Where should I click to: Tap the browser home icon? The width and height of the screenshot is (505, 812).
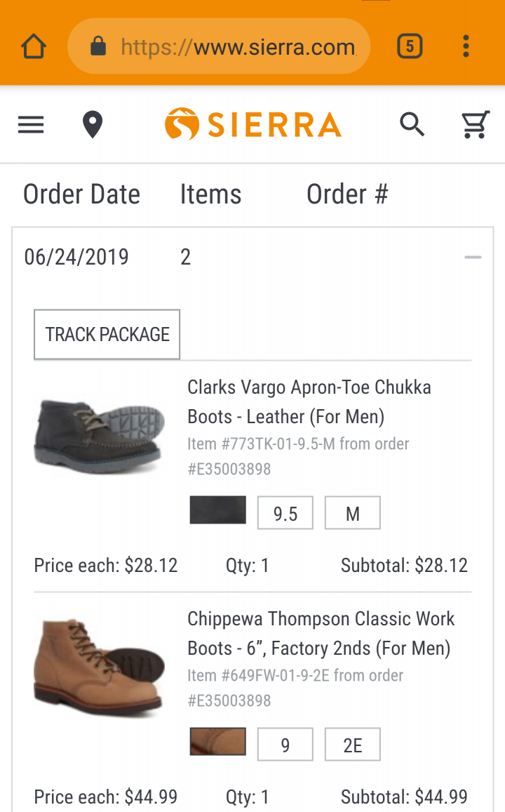(34, 46)
